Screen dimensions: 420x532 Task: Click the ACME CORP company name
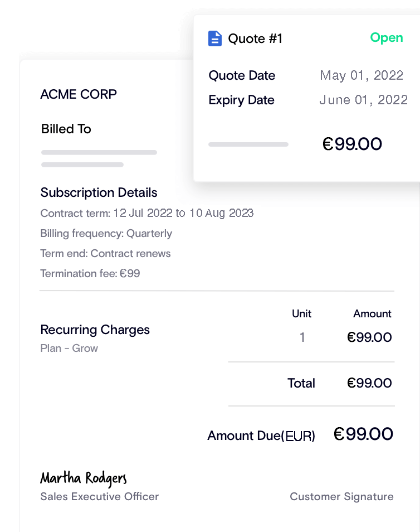click(x=79, y=94)
